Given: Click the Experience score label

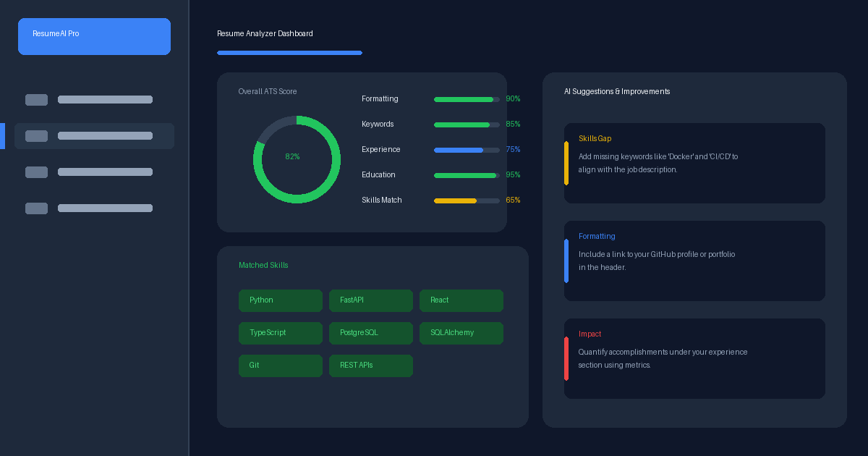Looking at the screenshot, I should 381,150.
